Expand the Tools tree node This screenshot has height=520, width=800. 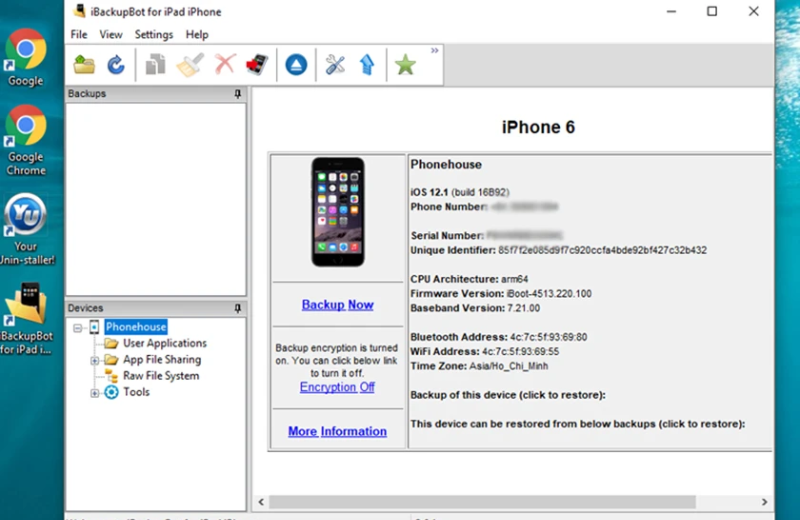coord(94,393)
